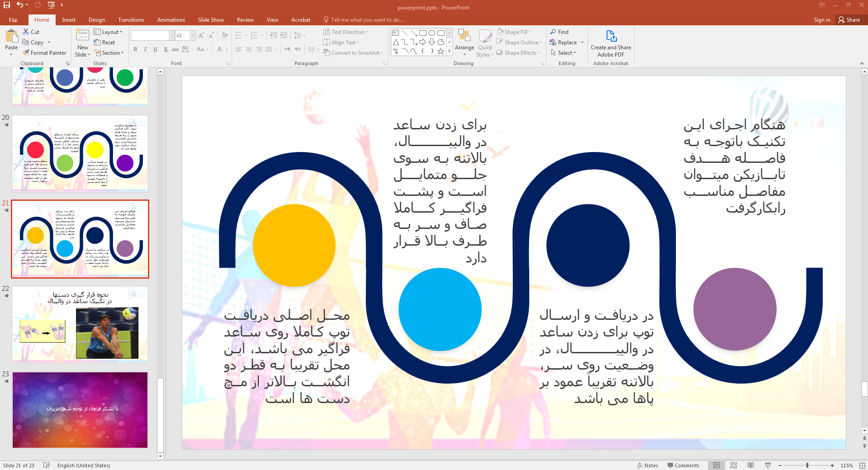This screenshot has height=470, width=868.
Task: Click the spell check icon in status bar
Action: [x=46, y=465]
